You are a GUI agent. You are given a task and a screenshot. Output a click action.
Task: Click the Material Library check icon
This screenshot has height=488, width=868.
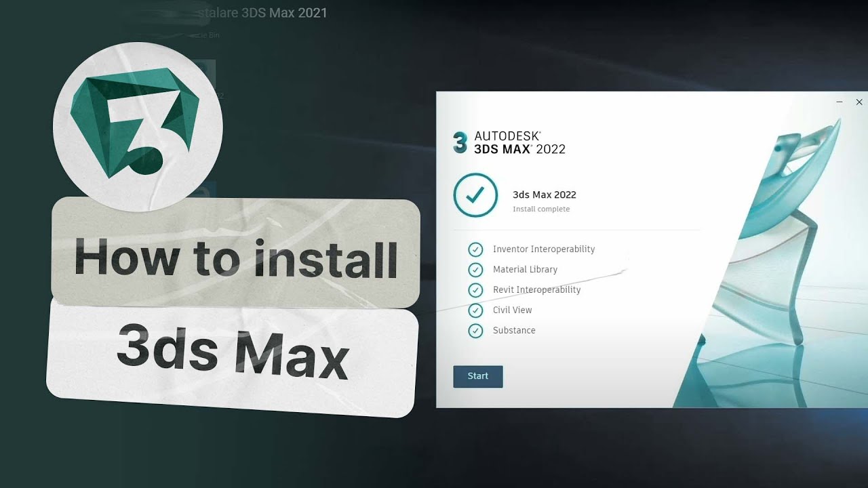[x=475, y=270]
